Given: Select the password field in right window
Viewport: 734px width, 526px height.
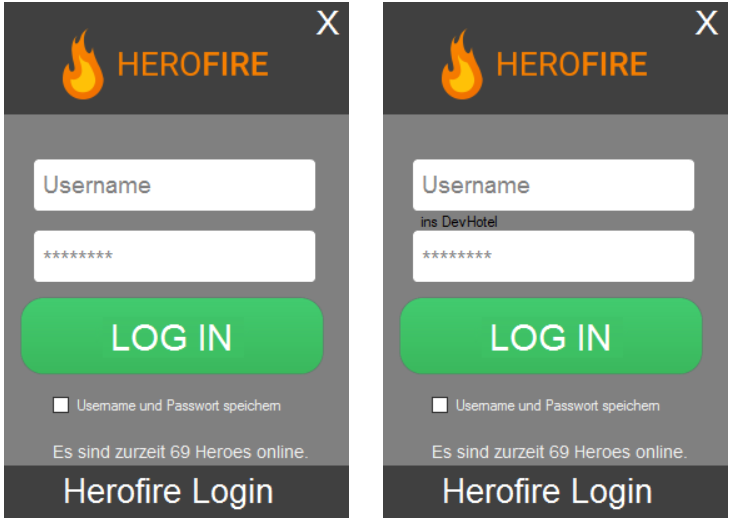Looking at the screenshot, I should point(553,256).
